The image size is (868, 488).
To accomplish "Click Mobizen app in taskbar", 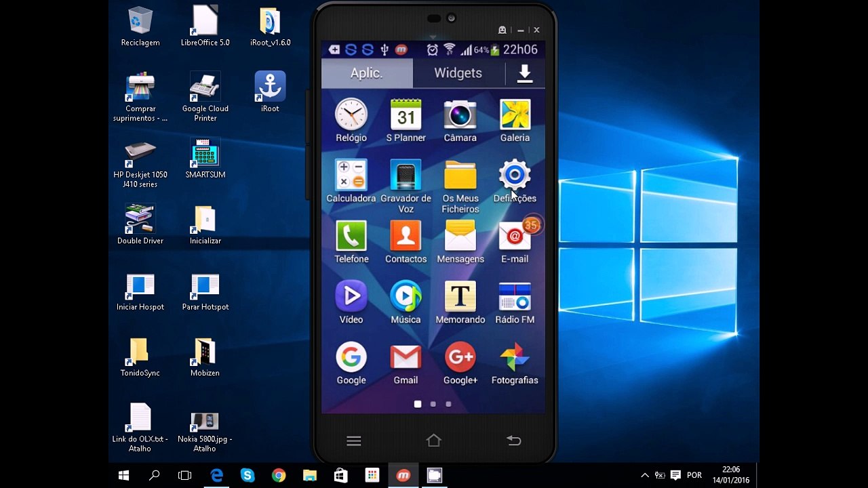I will 403,476.
